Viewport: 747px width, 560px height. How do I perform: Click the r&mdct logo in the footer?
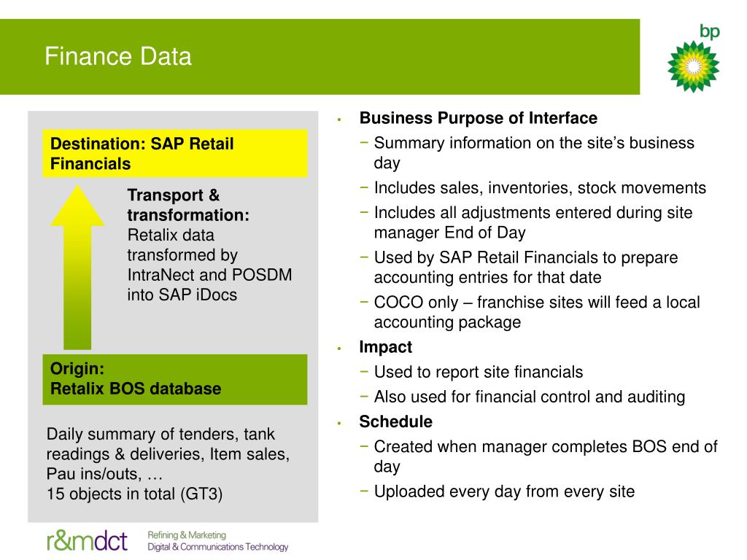pyautogui.click(x=88, y=540)
